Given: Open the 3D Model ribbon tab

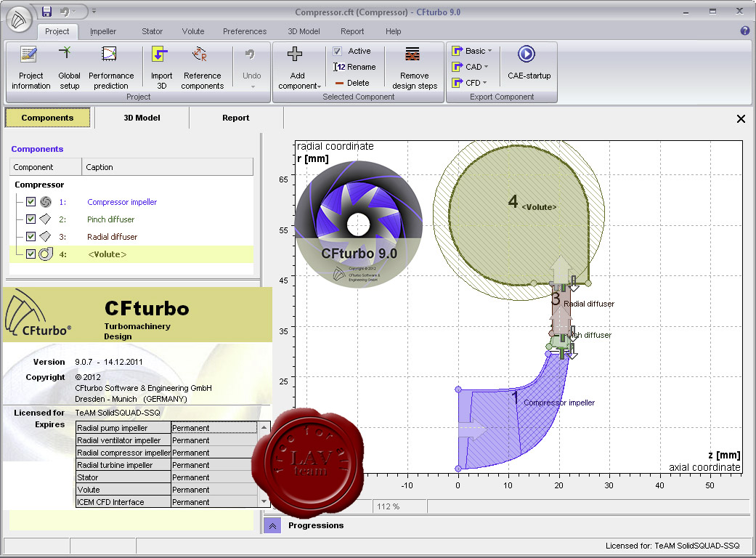Looking at the screenshot, I should click(304, 31).
